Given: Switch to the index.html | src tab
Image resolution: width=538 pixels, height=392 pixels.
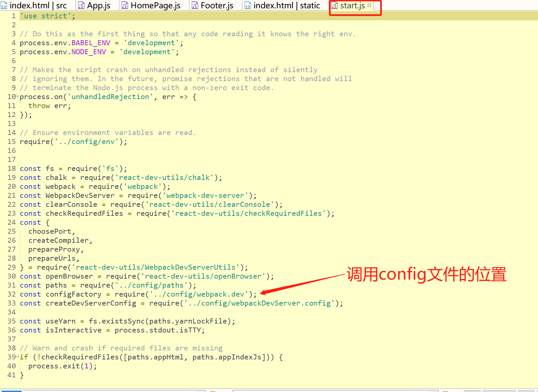Looking at the screenshot, I should [x=34, y=5].
